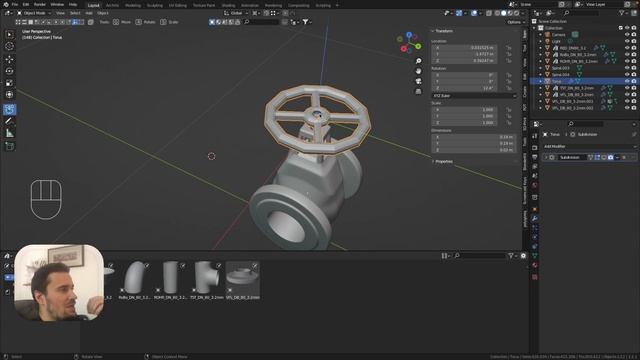
Task: Select rendered viewport shading mode
Action: point(517,13)
